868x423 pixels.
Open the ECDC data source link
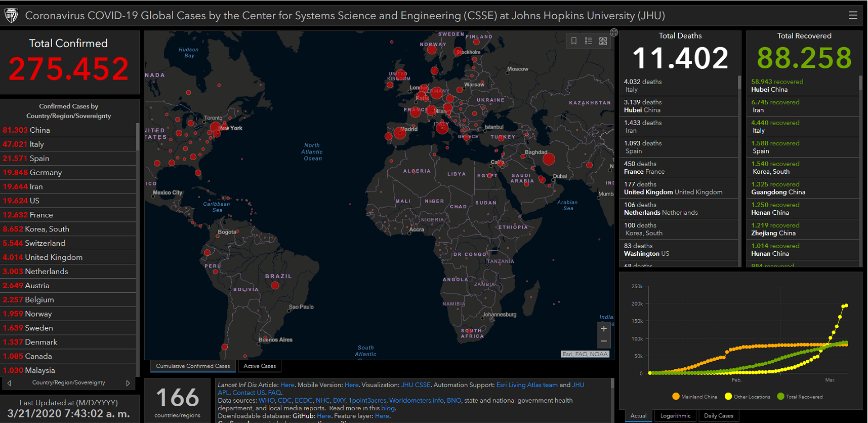(304, 400)
